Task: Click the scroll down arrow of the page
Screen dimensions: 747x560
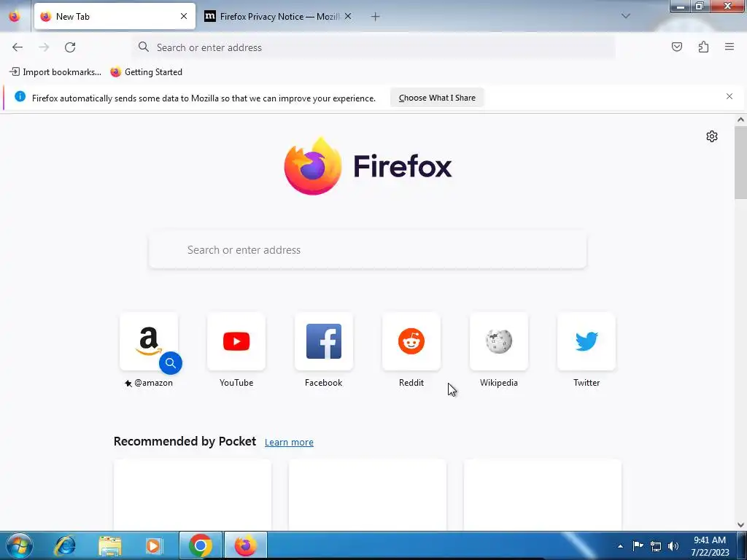Action: coord(740,525)
